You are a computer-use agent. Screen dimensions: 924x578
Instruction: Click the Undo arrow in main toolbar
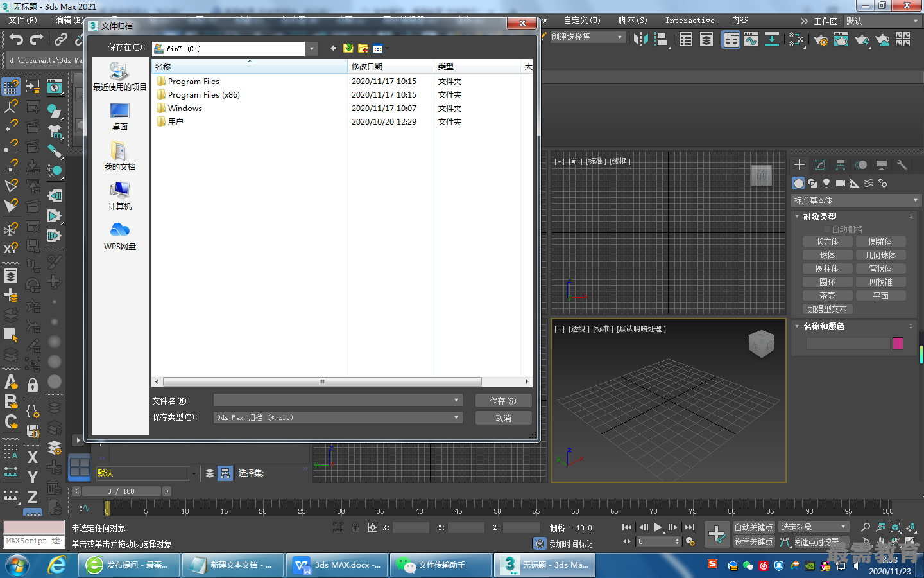point(16,40)
